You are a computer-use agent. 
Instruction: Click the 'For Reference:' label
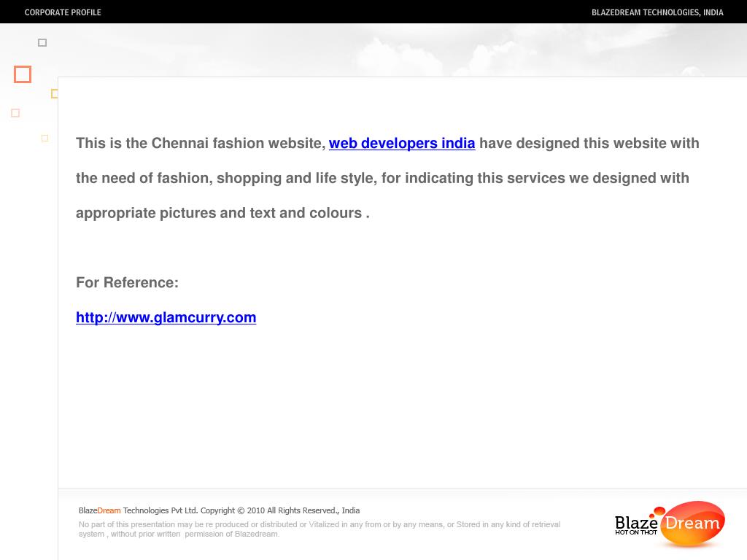coord(127,282)
